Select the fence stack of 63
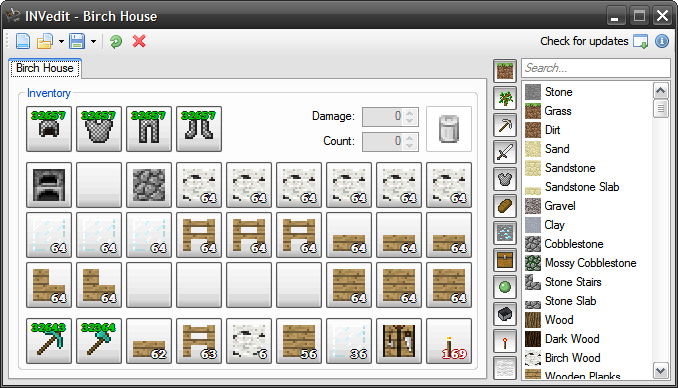Screen dimensions: 678x388 199,341
